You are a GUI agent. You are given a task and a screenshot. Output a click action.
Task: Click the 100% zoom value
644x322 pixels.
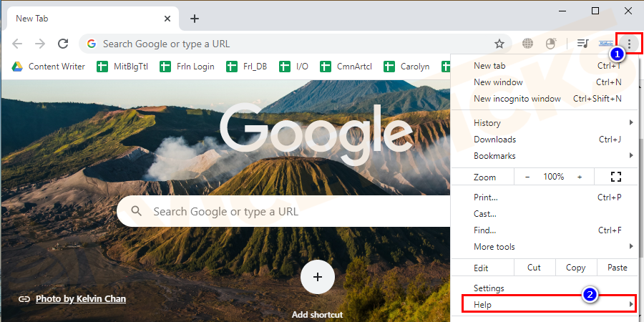(x=554, y=177)
